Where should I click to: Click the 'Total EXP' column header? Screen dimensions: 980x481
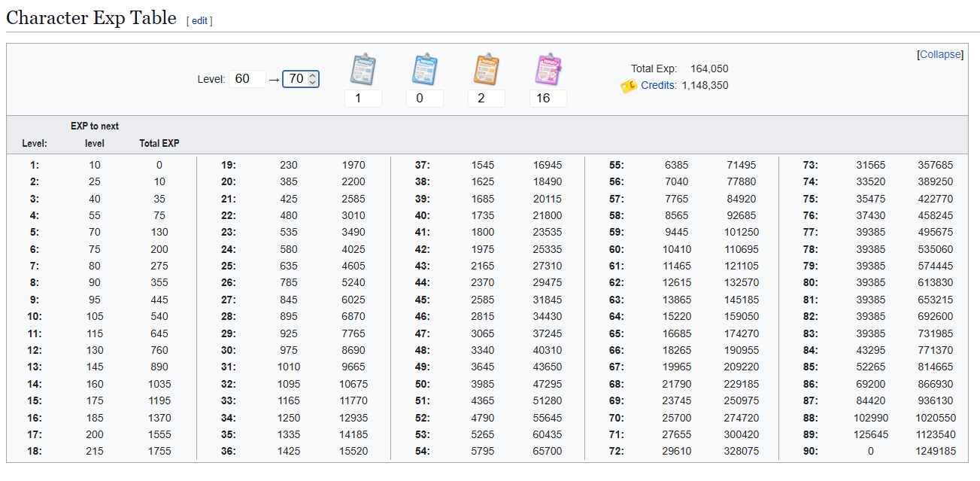coord(159,143)
